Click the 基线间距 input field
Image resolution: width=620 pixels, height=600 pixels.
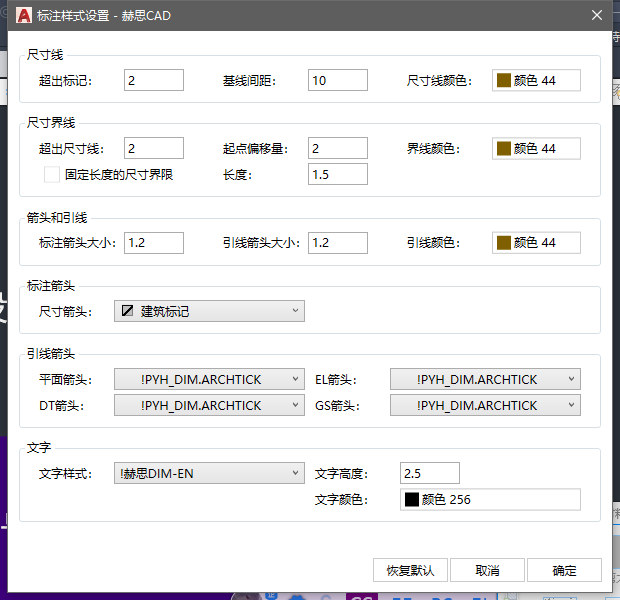pos(338,80)
